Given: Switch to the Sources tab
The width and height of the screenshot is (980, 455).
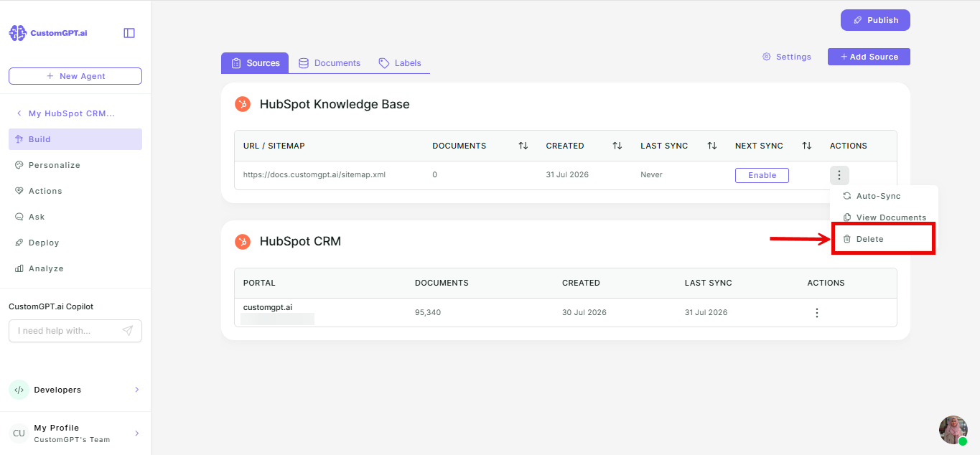Looking at the screenshot, I should click(x=255, y=63).
